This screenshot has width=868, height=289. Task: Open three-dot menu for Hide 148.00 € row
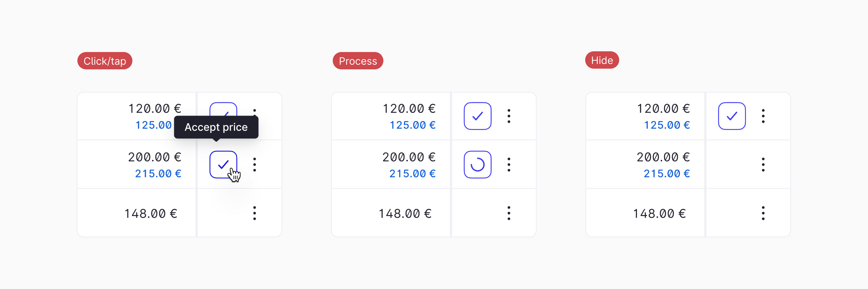[763, 213]
